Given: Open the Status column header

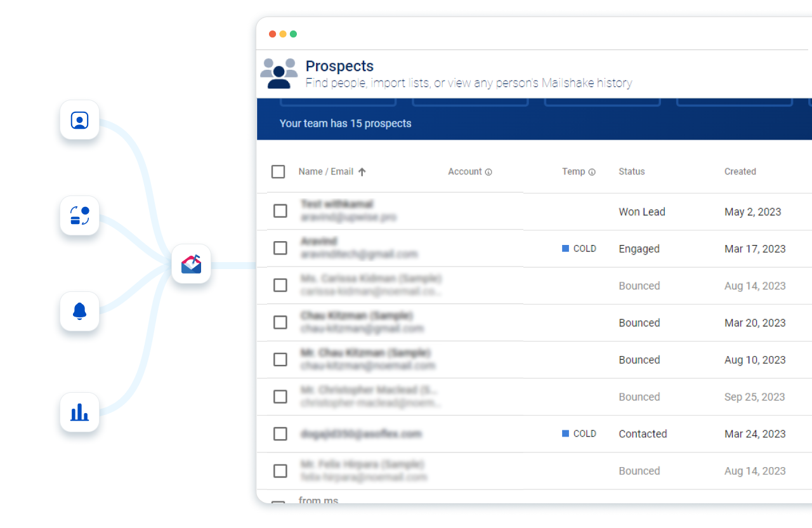Looking at the screenshot, I should (x=631, y=171).
